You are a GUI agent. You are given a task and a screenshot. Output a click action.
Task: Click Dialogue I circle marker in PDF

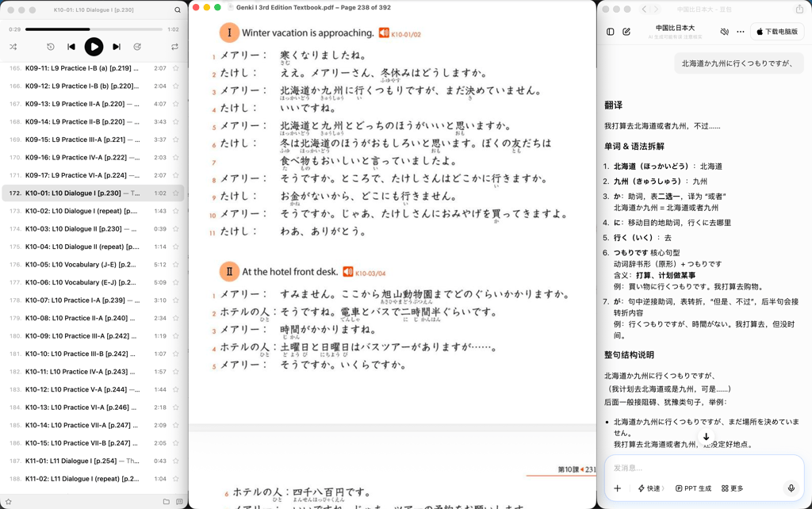229,33
